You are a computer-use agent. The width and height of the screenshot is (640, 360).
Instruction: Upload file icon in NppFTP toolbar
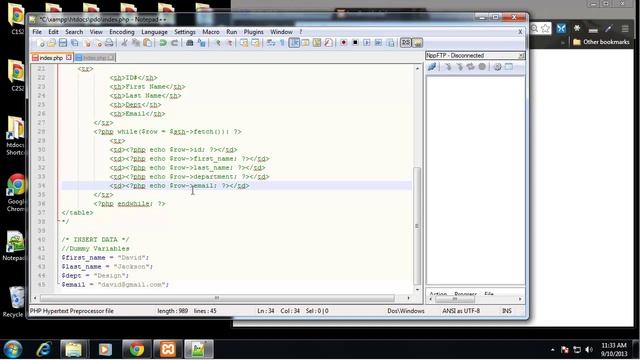coord(459,67)
